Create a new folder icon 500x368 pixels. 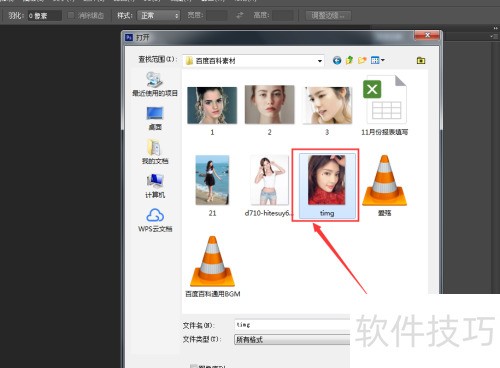(x=362, y=60)
